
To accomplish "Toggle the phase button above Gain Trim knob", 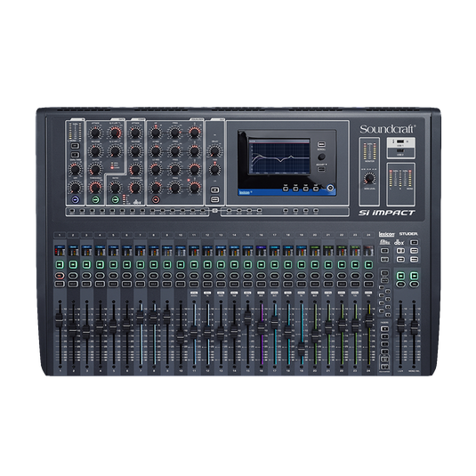I will (x=75, y=155).
